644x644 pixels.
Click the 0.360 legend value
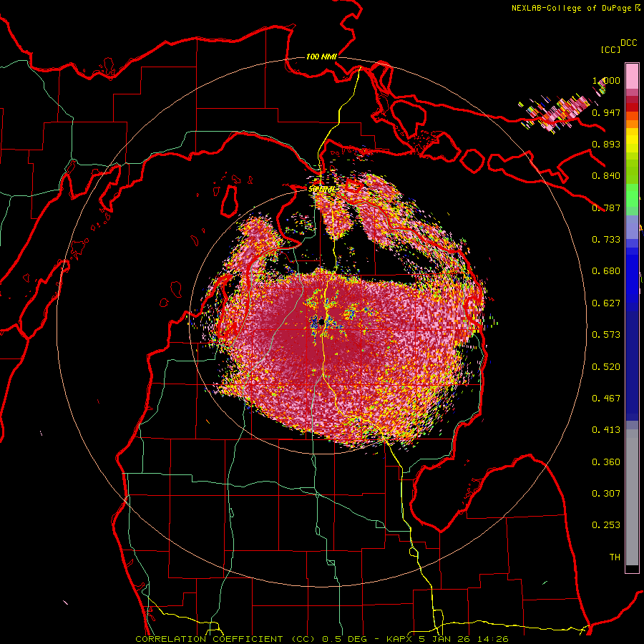pos(606,462)
